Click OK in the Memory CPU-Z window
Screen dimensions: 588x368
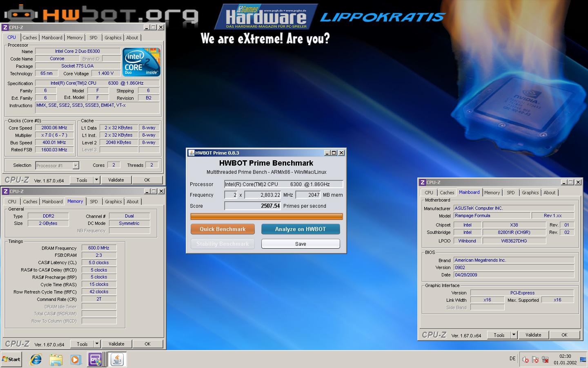pos(147,344)
